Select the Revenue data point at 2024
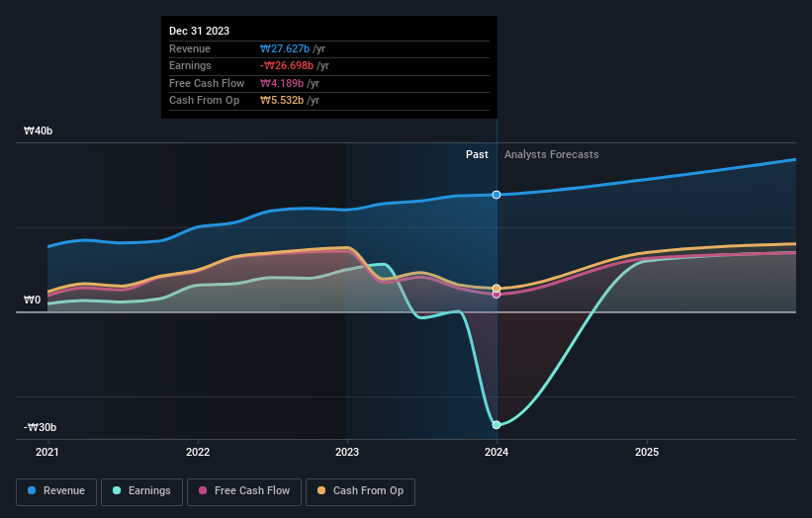This screenshot has width=812, height=518. [496, 195]
